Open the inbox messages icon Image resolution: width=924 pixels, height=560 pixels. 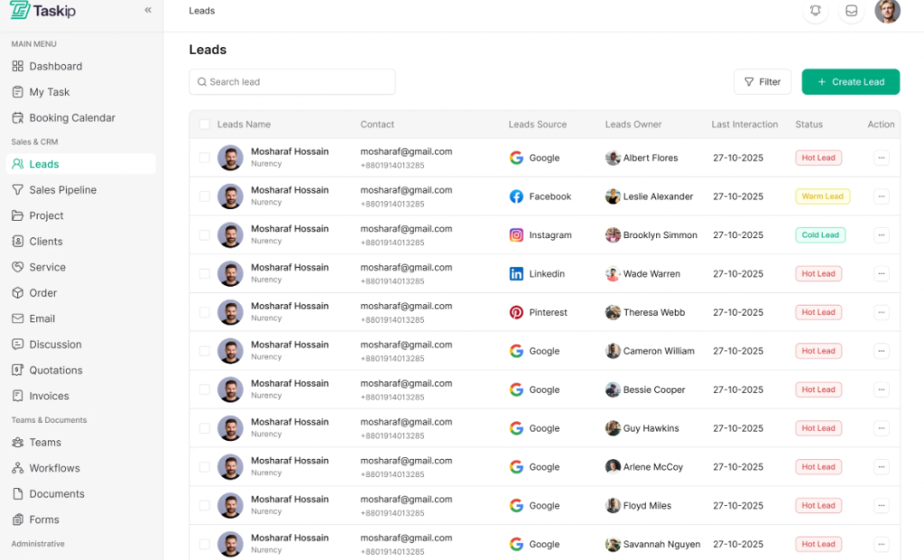(850, 11)
